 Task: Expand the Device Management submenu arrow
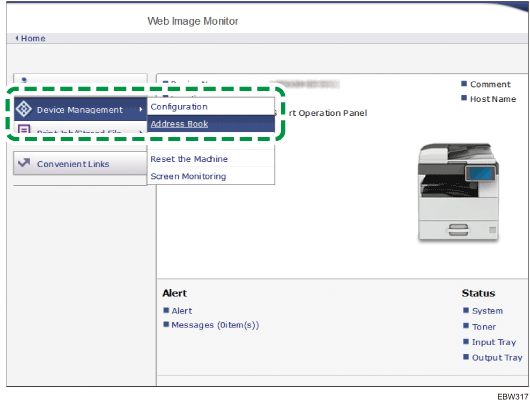[x=141, y=109]
